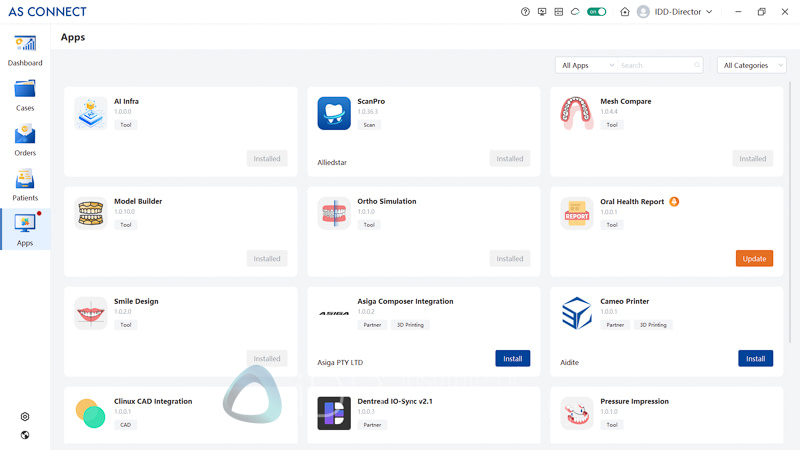Install Asiga Composer Integration

point(512,358)
